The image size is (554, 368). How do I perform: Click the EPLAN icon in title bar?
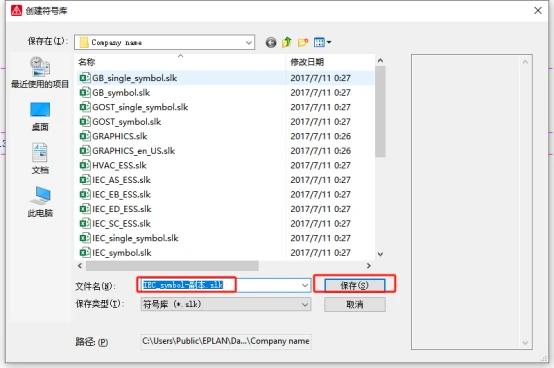pyautogui.click(x=16, y=11)
